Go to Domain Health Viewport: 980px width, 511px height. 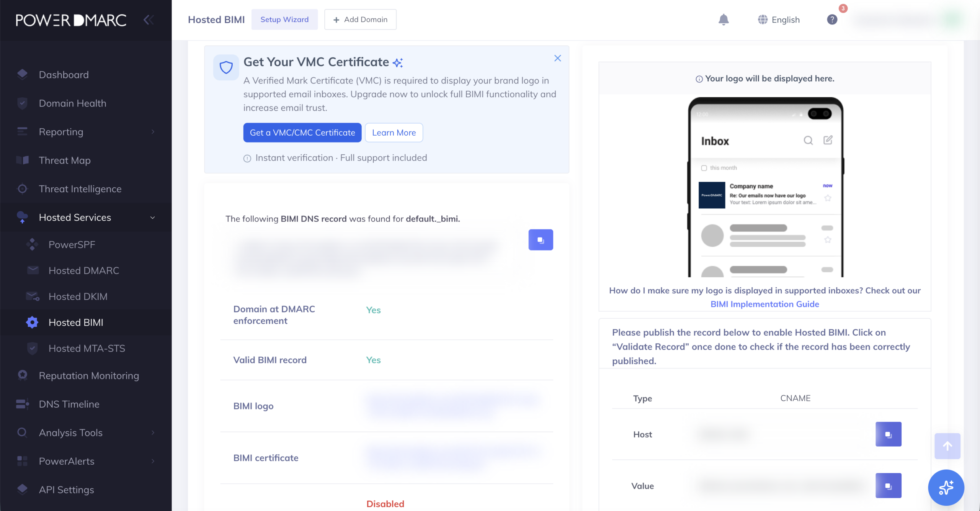click(x=72, y=103)
